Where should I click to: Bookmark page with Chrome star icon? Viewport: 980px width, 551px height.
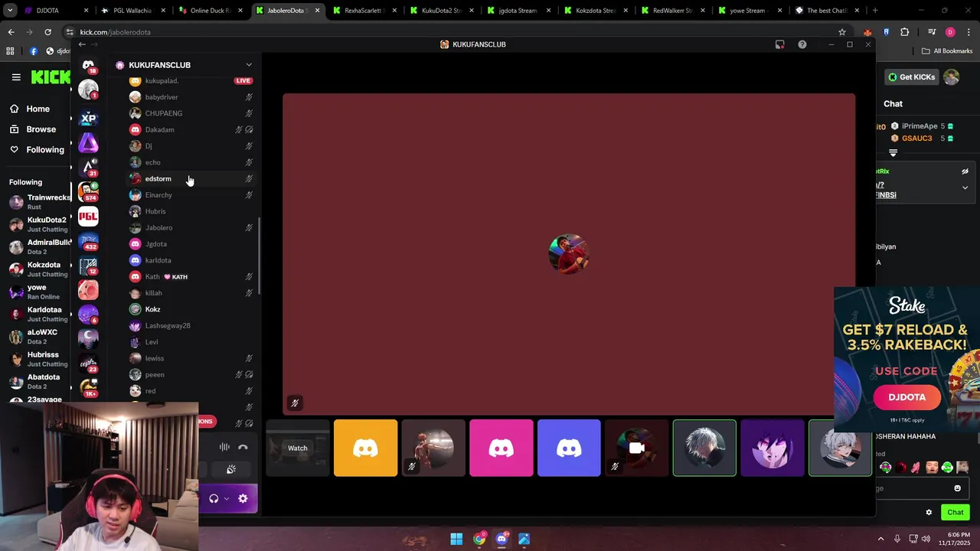pyautogui.click(x=842, y=32)
